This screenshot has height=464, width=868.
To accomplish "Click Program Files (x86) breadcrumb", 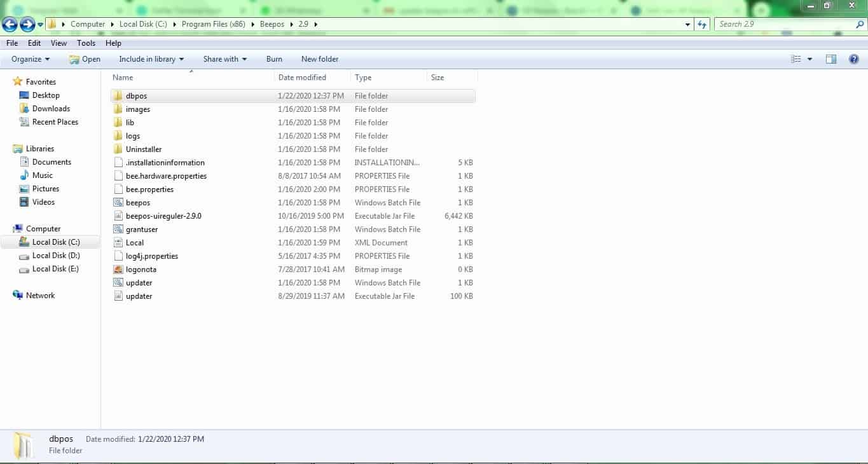I will click(x=214, y=24).
